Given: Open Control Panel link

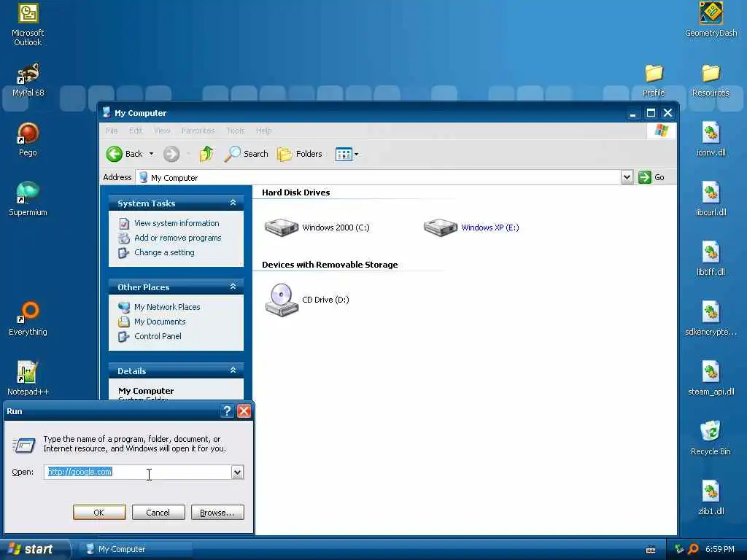Looking at the screenshot, I should click(158, 336).
